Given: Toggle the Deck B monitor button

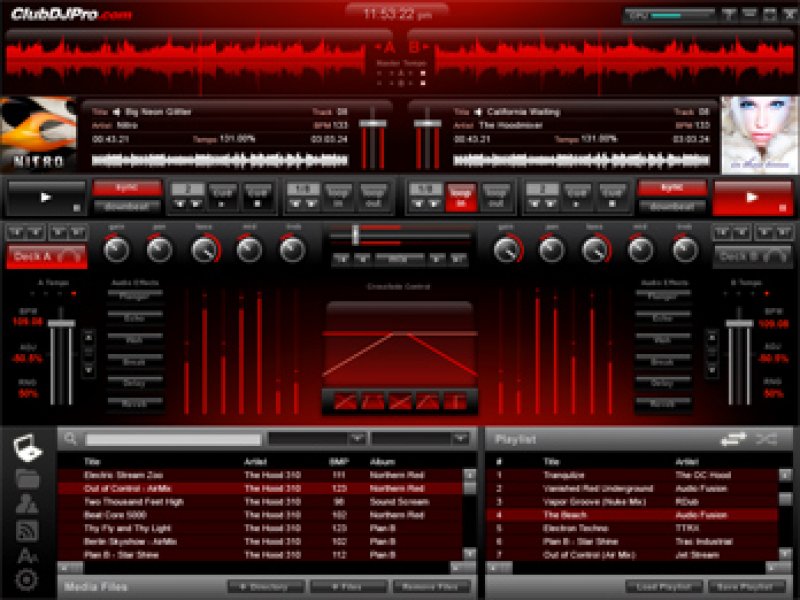Looking at the screenshot, I should pyautogui.click(x=753, y=256).
